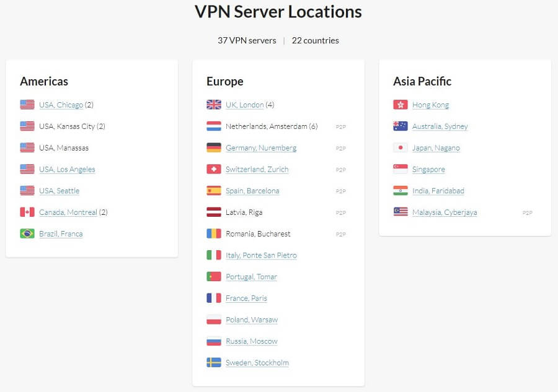Click the Japan flag icon

(x=400, y=147)
